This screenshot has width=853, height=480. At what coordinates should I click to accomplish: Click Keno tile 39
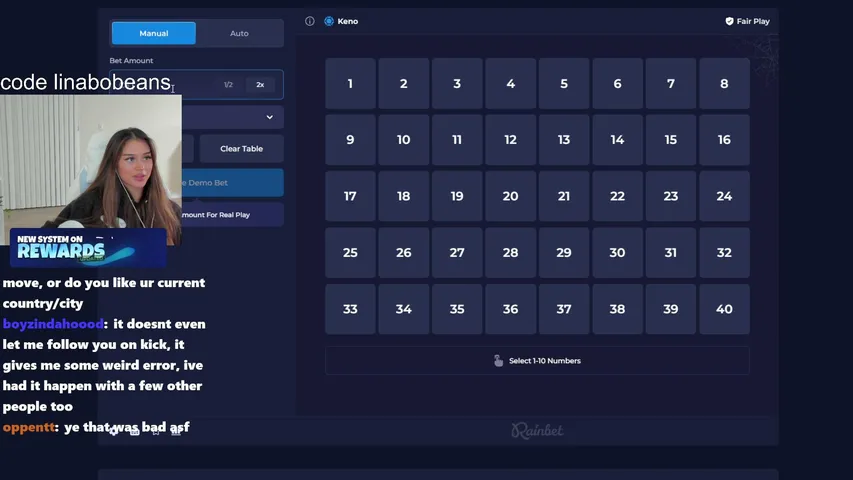(x=671, y=309)
